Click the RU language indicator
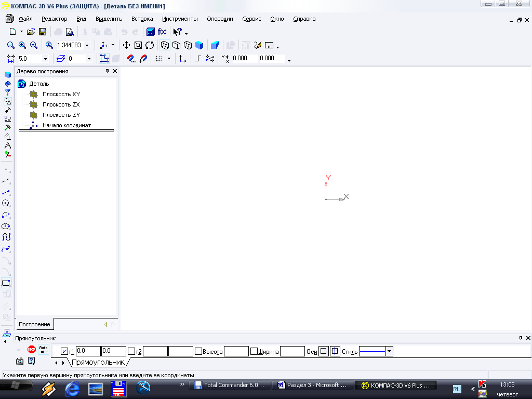 (x=457, y=389)
